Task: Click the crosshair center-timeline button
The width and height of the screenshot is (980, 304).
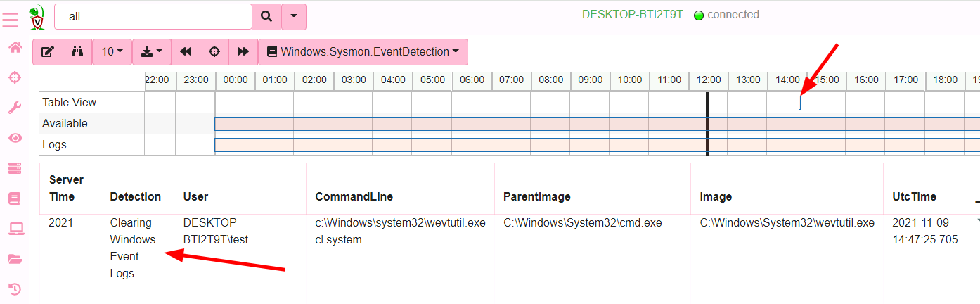Action: pos(214,52)
